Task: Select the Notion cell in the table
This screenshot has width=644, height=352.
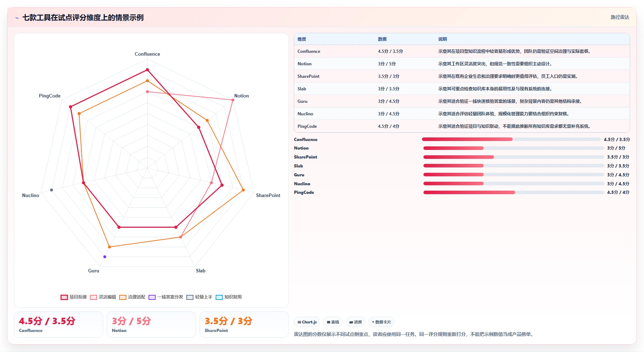Action: coord(305,64)
